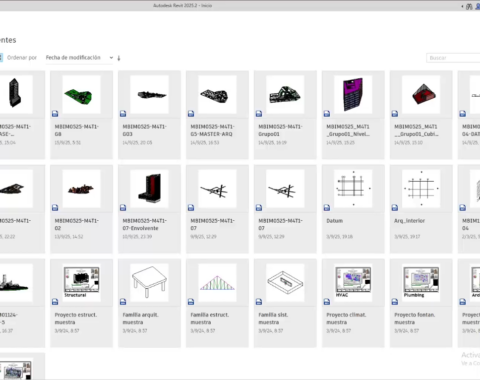This screenshot has width=480, height=380.
Task: Click into the Buscar search field
Action: click(453, 58)
